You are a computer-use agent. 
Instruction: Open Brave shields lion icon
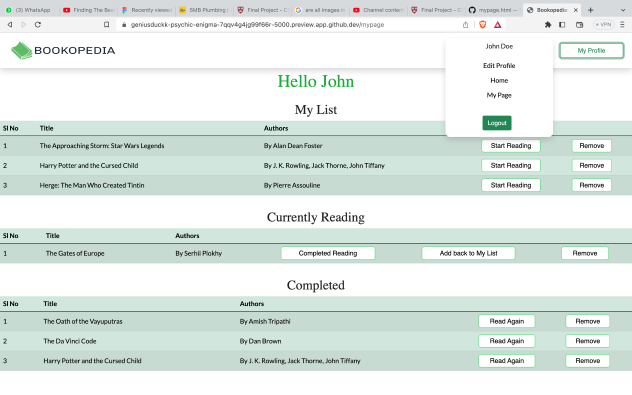click(482, 25)
